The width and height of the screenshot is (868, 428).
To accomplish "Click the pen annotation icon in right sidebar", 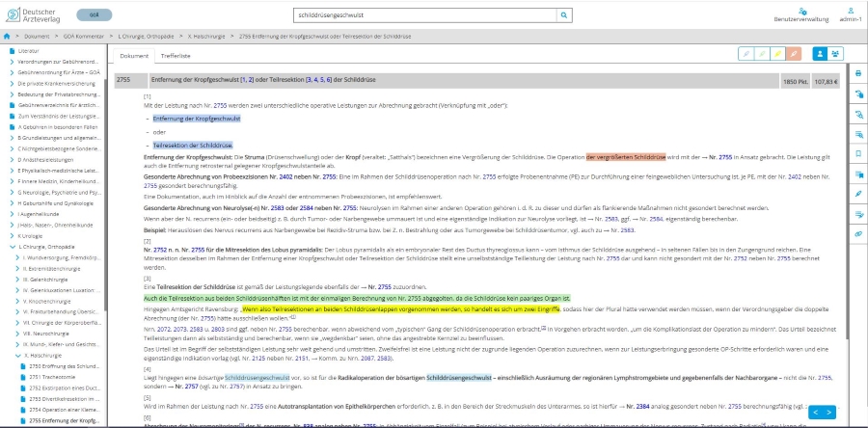I will pos(858,193).
